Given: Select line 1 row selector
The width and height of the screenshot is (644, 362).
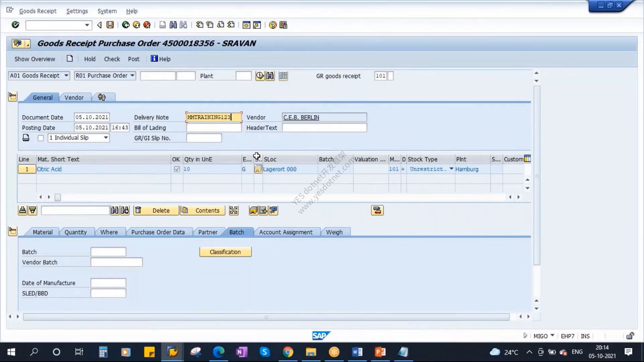Looking at the screenshot, I should point(27,169).
